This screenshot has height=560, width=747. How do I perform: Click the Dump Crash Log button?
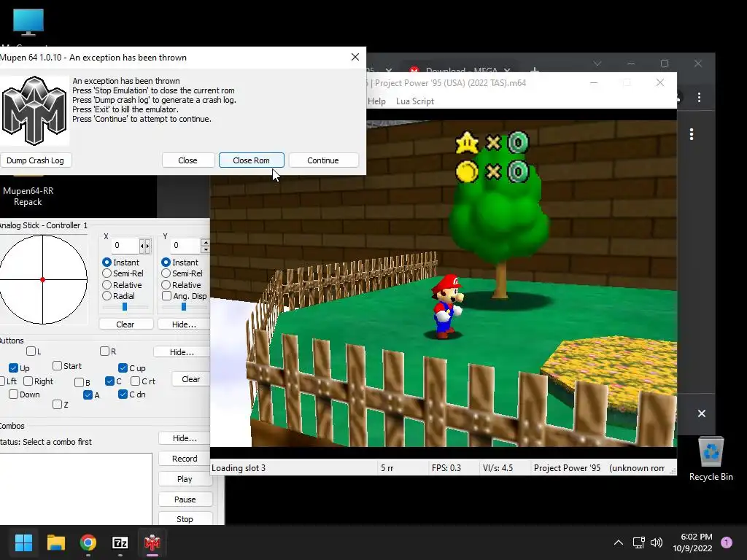coord(35,160)
